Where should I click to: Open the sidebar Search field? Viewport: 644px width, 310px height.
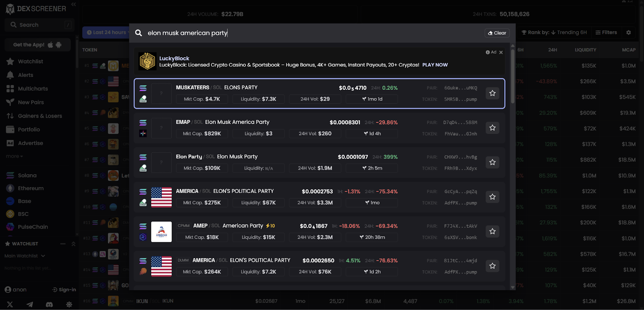pos(40,25)
